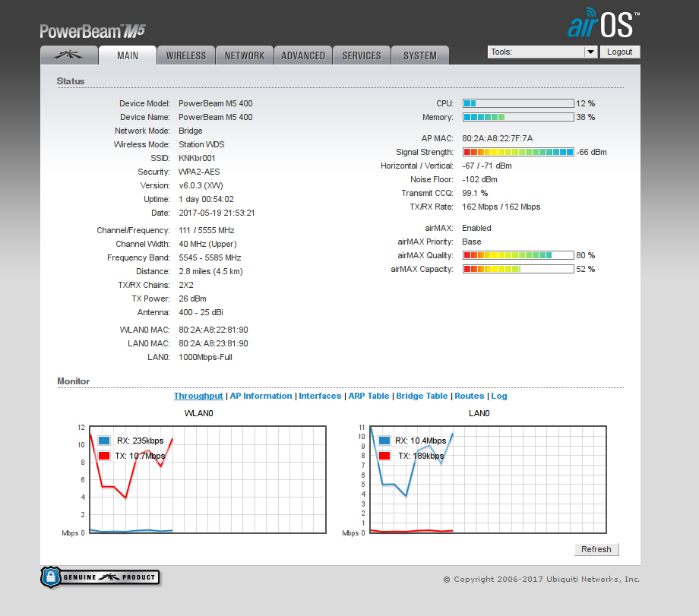Screen dimensions: 699x616
Task: Click the Ubiquiti copyright notice
Action: 541,579
